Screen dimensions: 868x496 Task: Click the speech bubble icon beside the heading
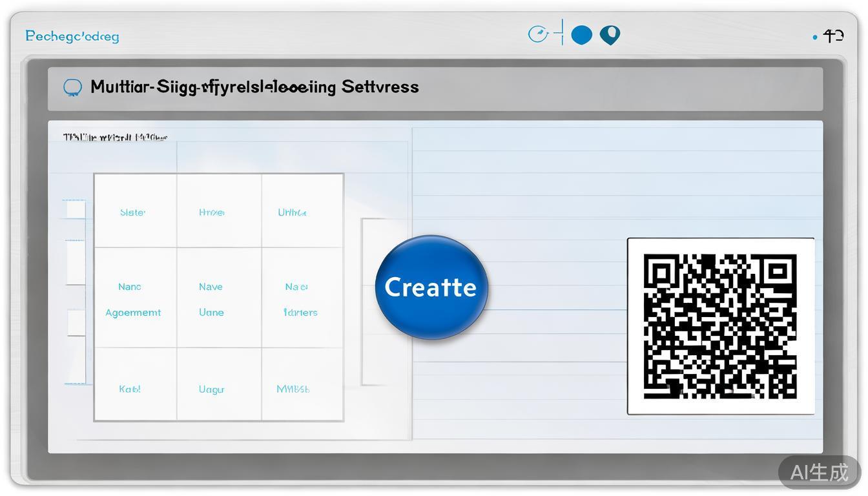(x=72, y=87)
